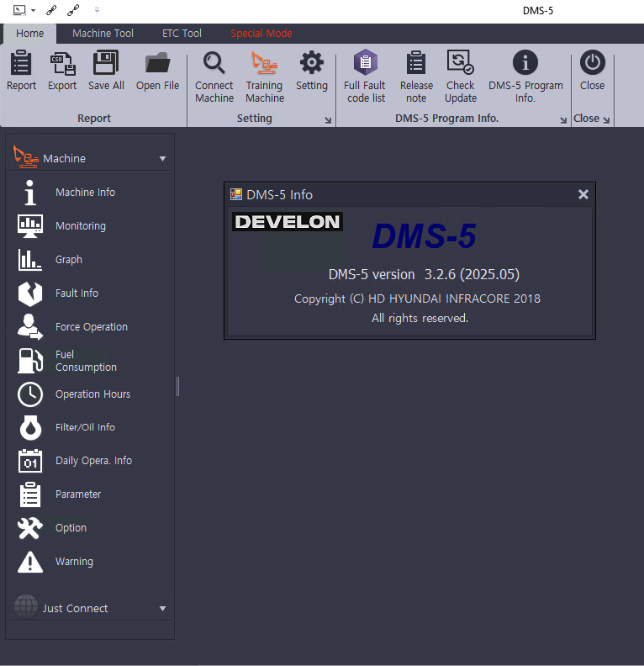Image resolution: width=644 pixels, height=666 pixels.
Task: Open Setting gear icon in ribbon
Action: [x=312, y=62]
